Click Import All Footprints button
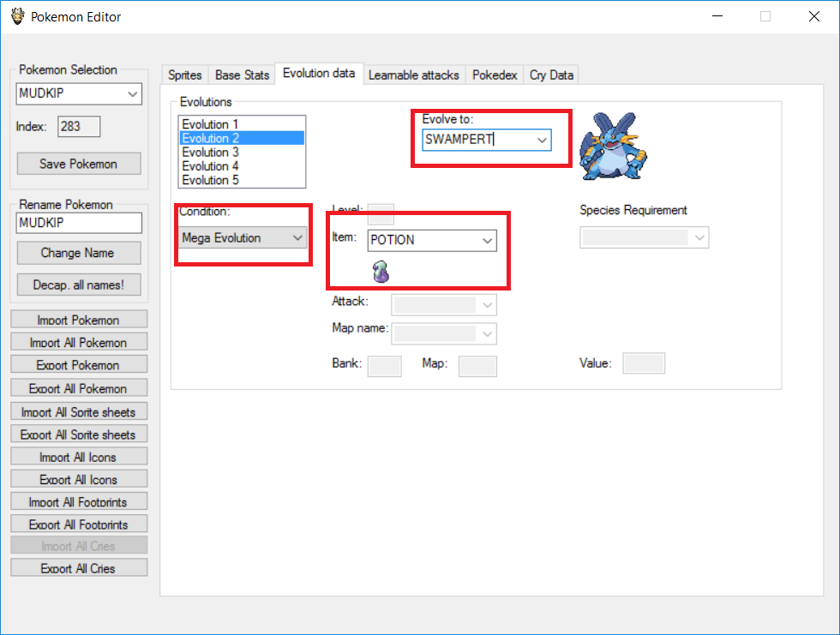The image size is (840, 635). (79, 501)
